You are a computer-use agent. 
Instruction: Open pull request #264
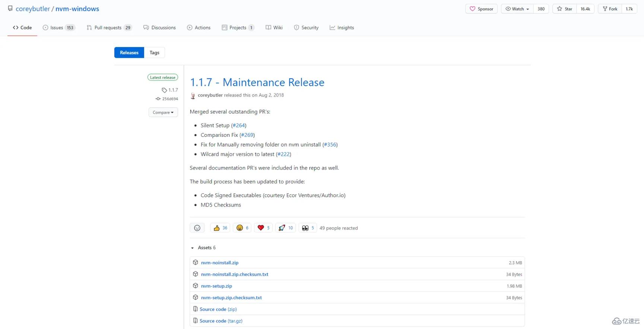tap(239, 126)
